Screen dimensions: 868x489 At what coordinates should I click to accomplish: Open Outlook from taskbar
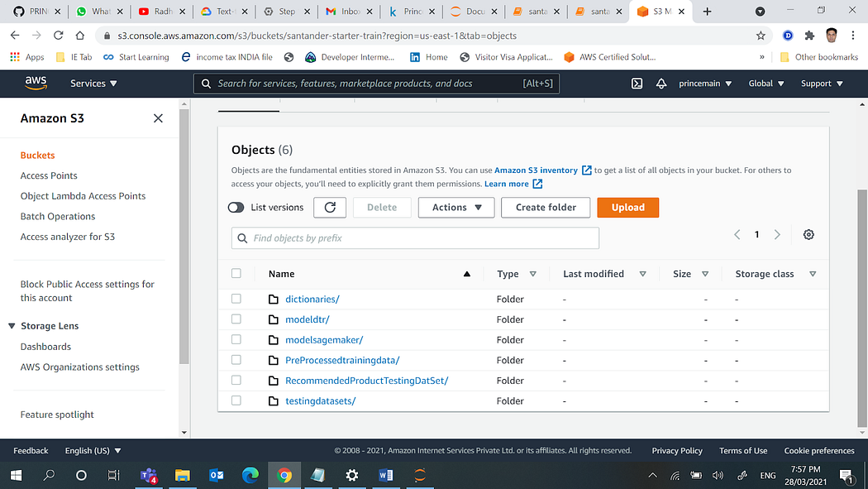pos(217,475)
